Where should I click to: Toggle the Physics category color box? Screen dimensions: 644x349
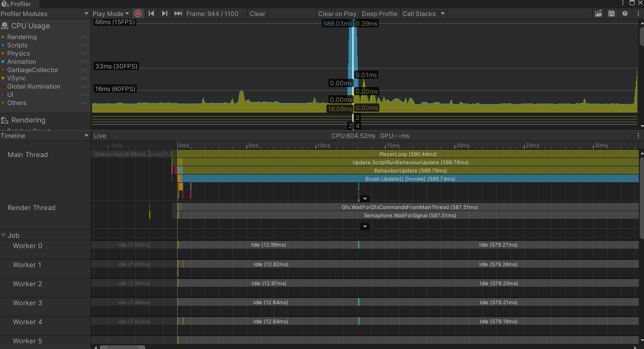coord(3,54)
